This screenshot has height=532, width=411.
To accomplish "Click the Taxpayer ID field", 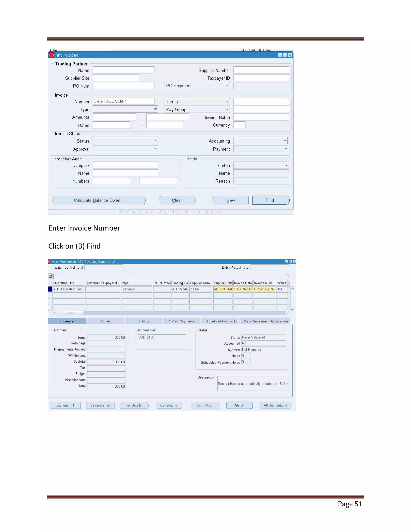I will click(261, 78).
